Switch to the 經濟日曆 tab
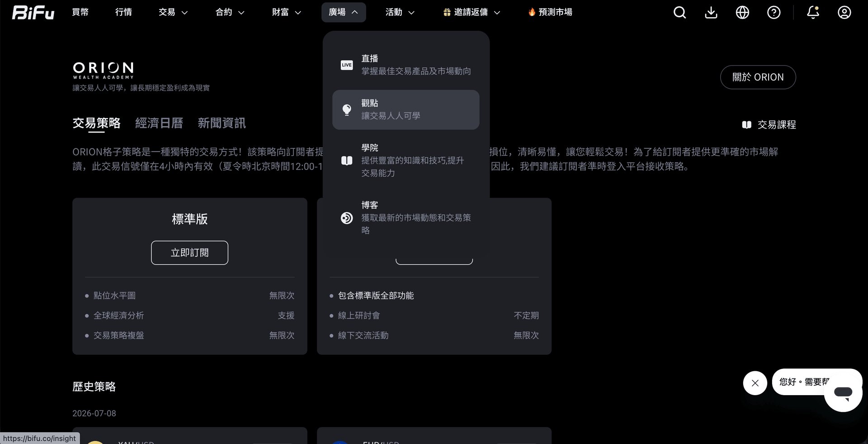 click(x=159, y=123)
